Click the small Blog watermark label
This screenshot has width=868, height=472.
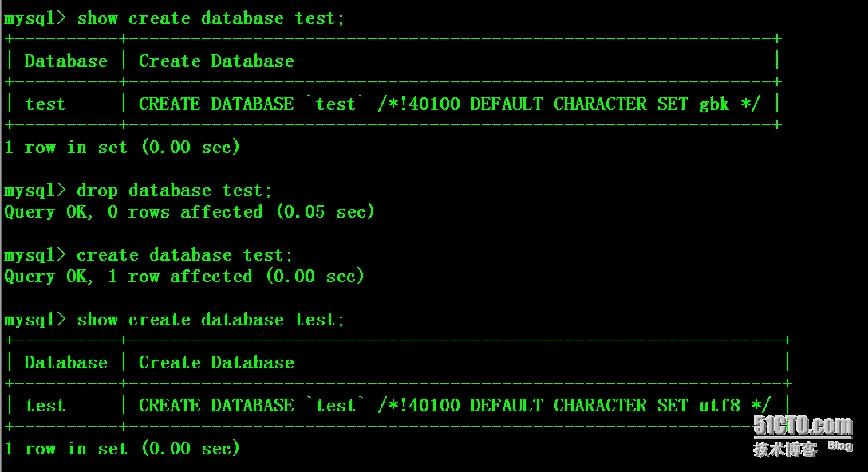coord(839,446)
